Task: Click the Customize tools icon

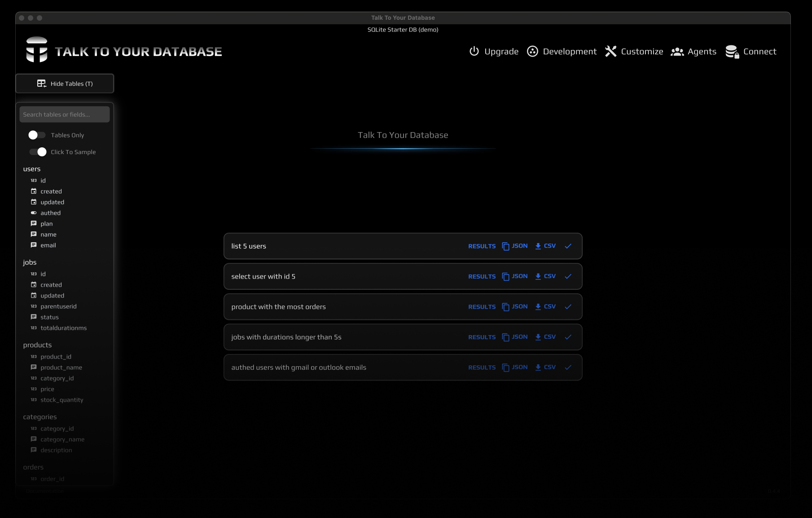Action: click(x=610, y=51)
